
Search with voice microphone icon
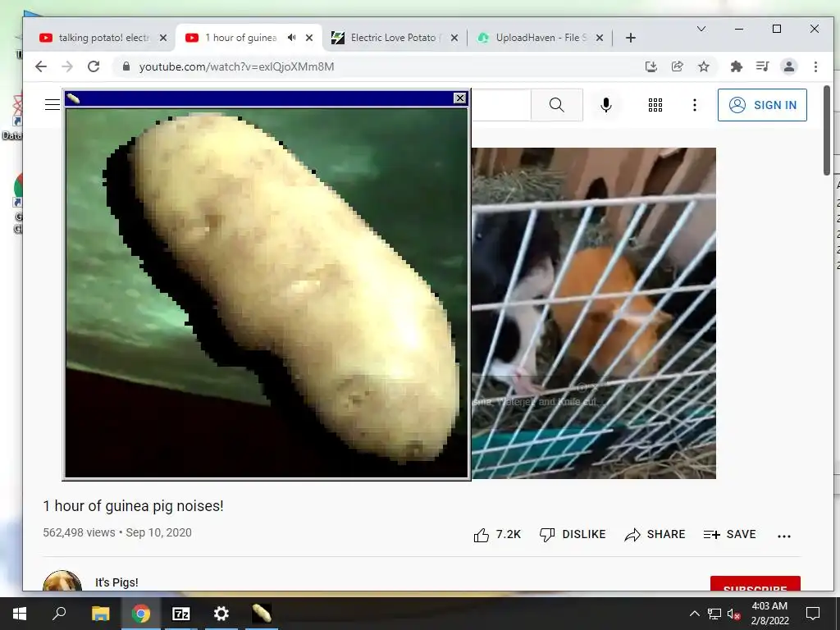click(x=606, y=105)
